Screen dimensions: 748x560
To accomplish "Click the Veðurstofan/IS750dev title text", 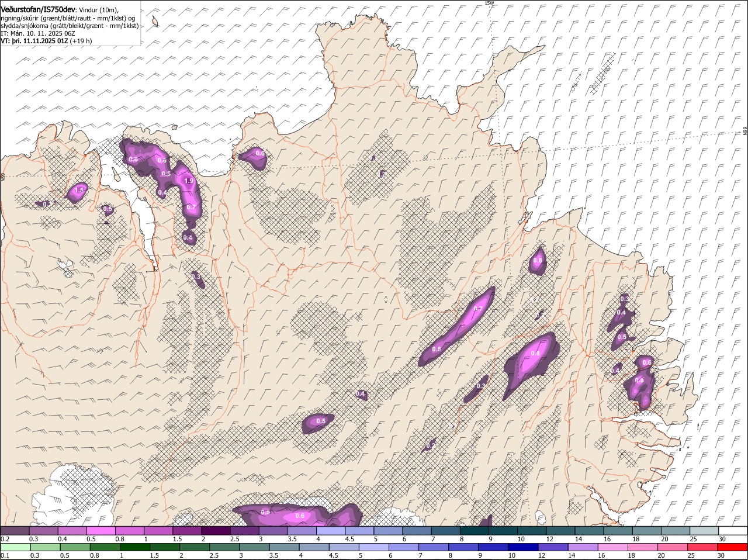I will point(38,10).
